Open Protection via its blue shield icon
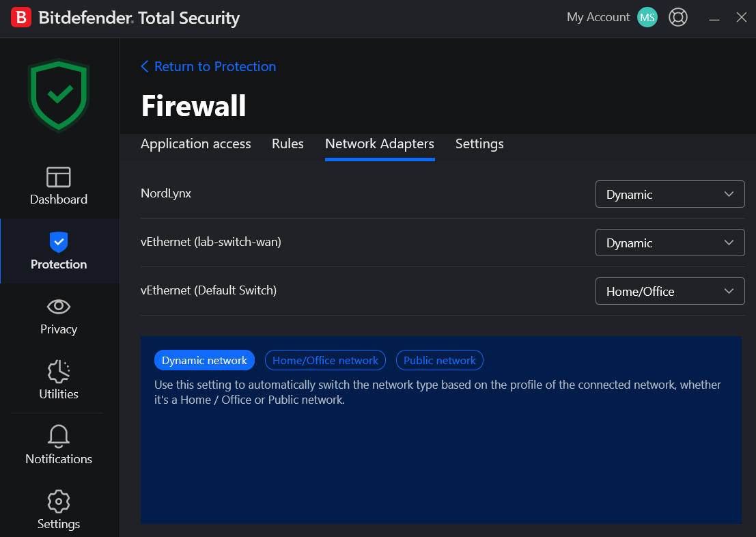The image size is (756, 537). (59, 242)
